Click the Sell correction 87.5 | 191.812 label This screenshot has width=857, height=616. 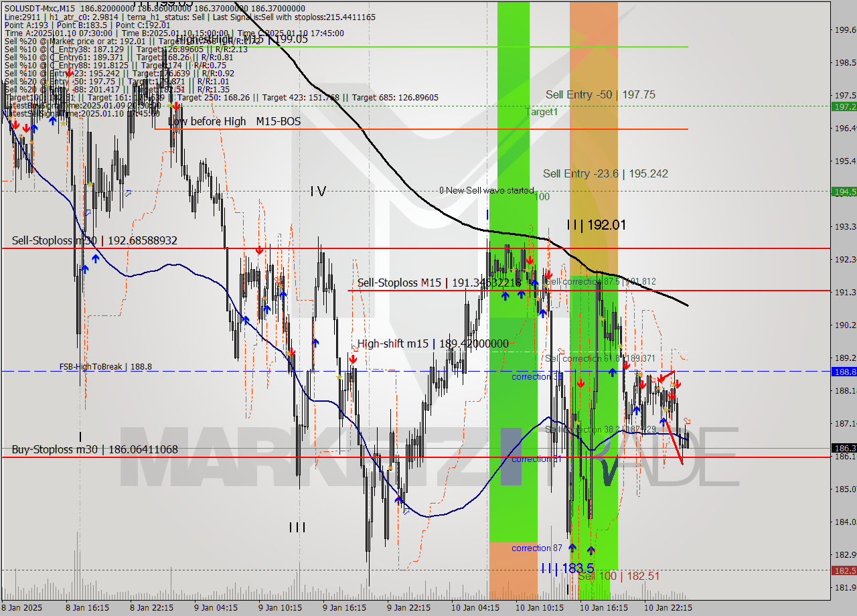click(601, 282)
